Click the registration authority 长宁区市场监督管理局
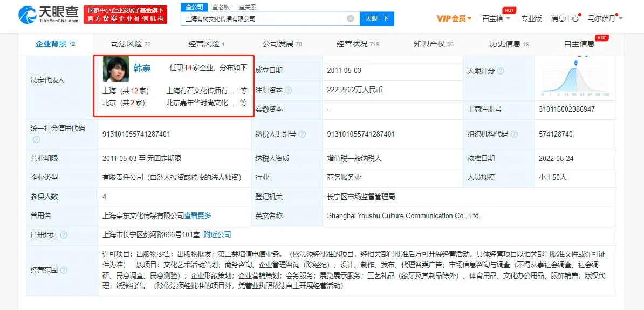Screen dimensions: 644x310 tap(361, 197)
